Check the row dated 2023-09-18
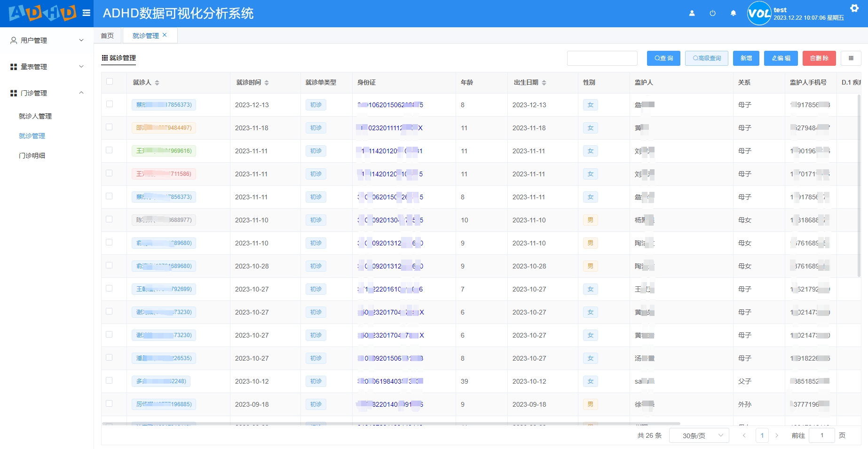868x449 pixels. coord(110,403)
